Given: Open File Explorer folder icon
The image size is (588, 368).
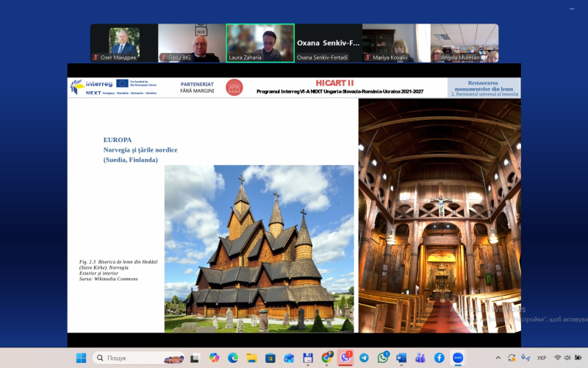Looking at the screenshot, I should point(252,358).
